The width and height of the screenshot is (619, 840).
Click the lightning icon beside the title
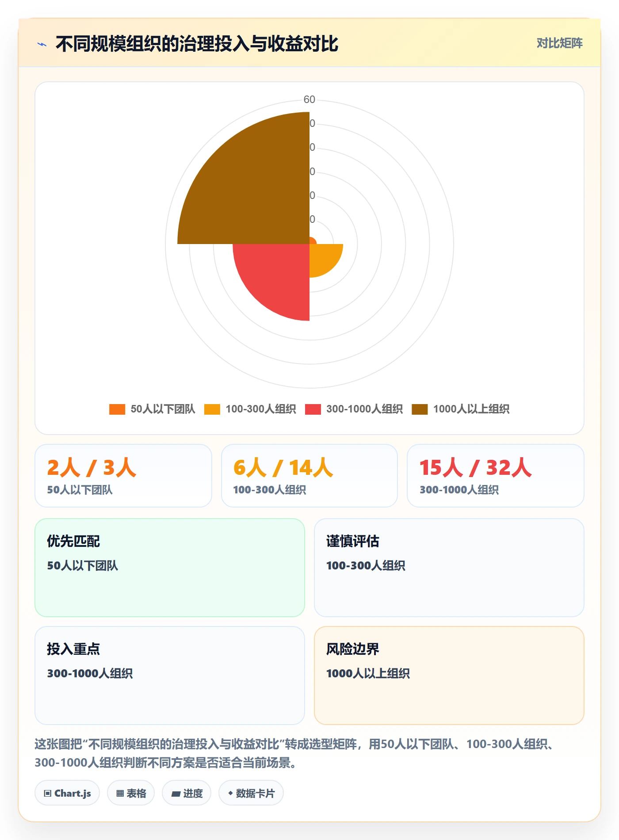pyautogui.click(x=42, y=44)
